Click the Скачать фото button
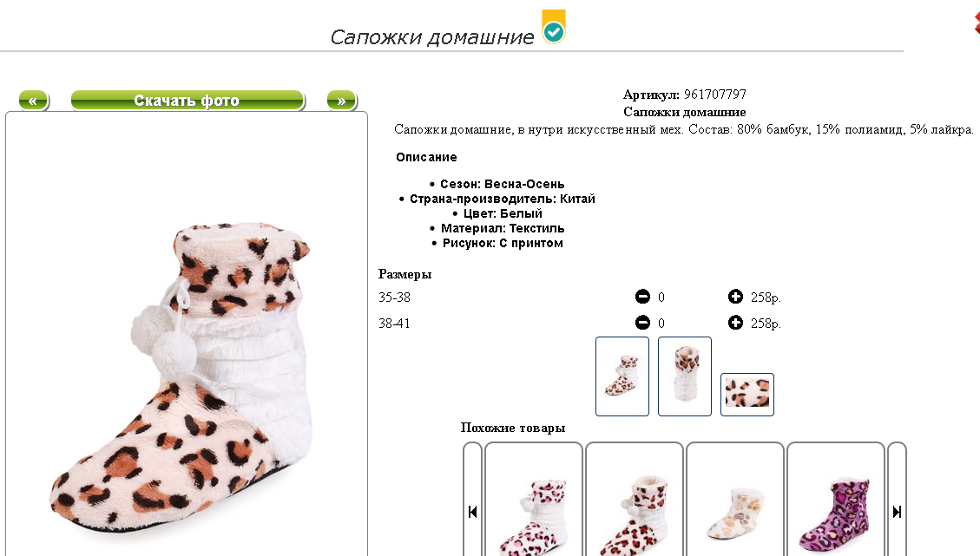The height and width of the screenshot is (556, 980). point(187,101)
